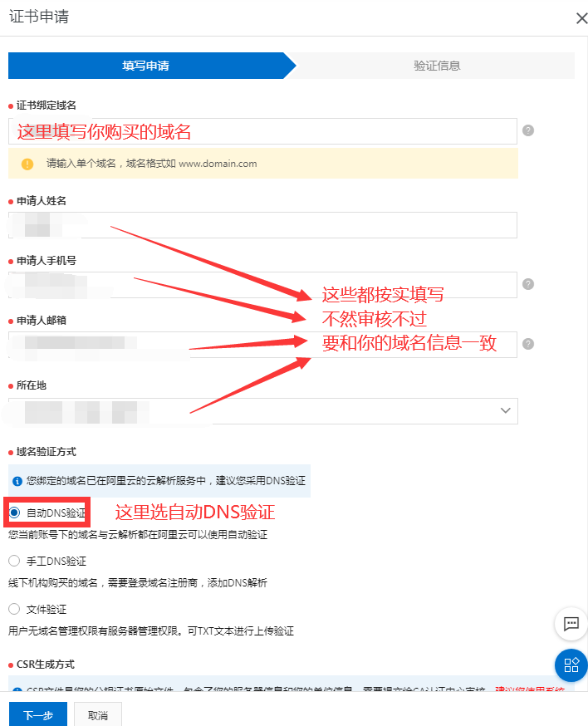Select the 手工DNS验证 radio option
This screenshot has height=726, width=588.
point(14,561)
